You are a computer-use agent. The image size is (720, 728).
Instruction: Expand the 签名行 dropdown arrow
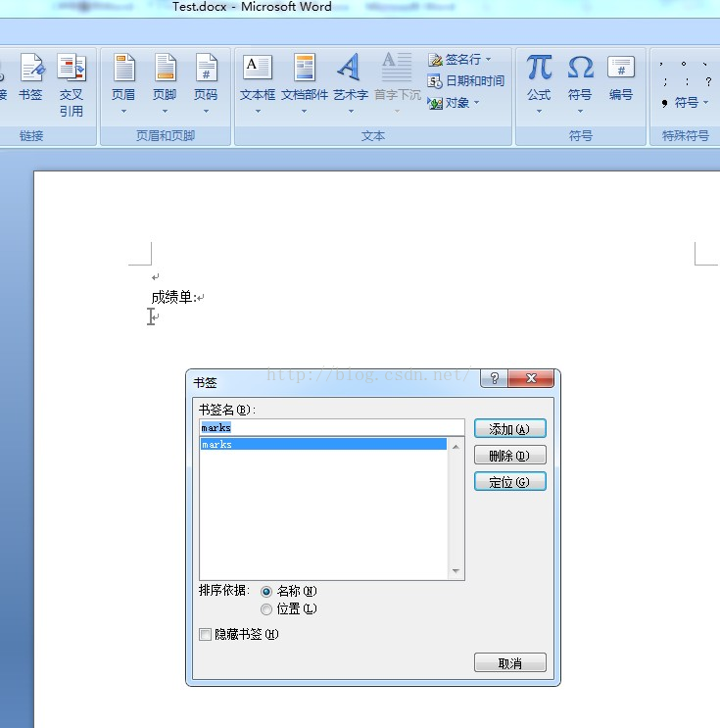pyautogui.click(x=488, y=60)
